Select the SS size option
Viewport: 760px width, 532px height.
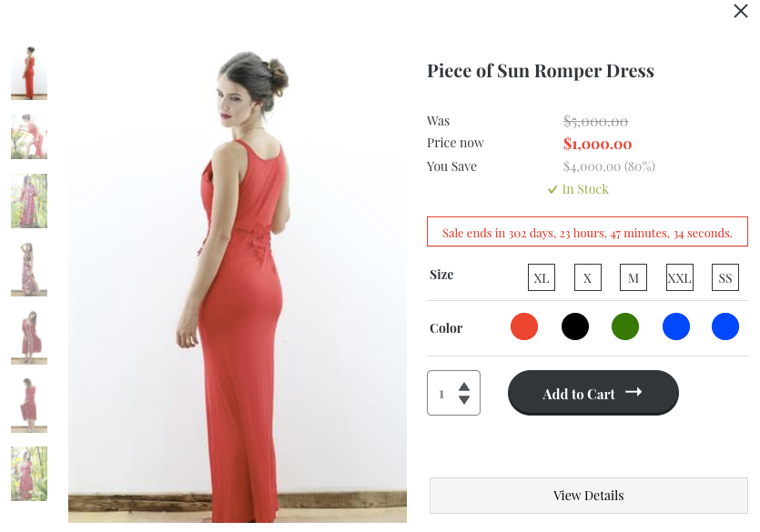(x=725, y=277)
